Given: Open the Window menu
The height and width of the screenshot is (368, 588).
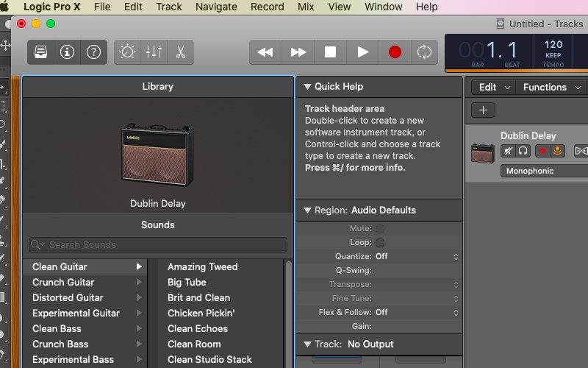Looking at the screenshot, I should click(x=384, y=7).
